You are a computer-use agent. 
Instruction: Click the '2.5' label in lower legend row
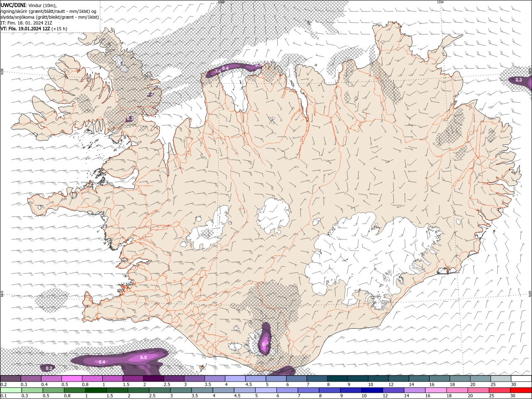(x=153, y=396)
